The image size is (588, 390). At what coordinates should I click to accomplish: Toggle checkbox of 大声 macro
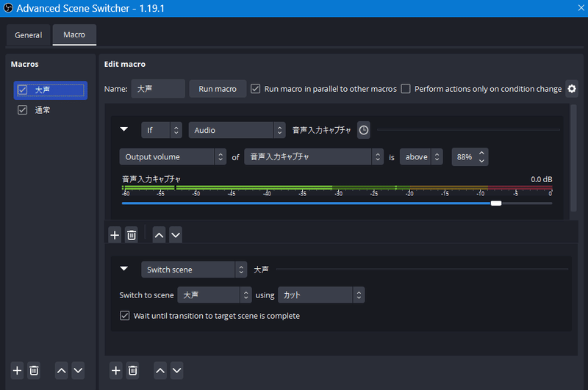click(23, 90)
